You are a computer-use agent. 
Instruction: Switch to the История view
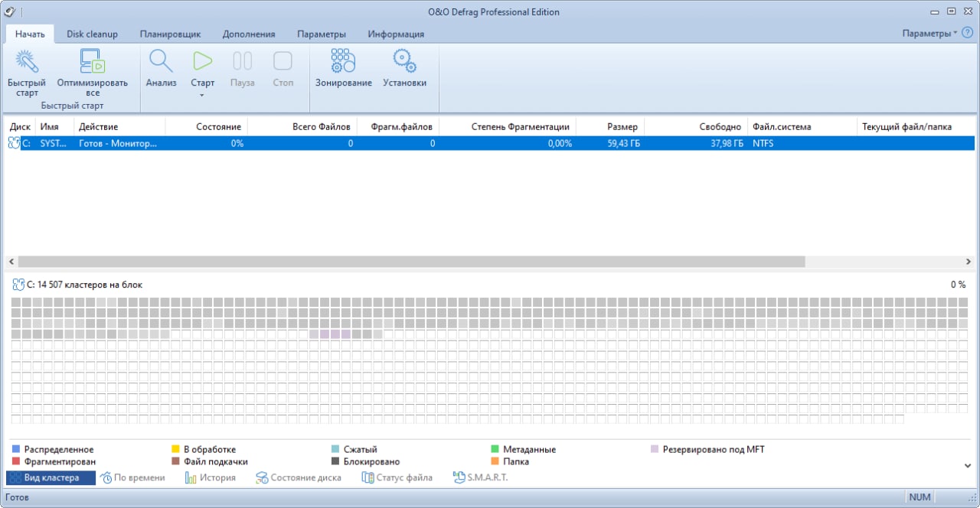(x=211, y=477)
